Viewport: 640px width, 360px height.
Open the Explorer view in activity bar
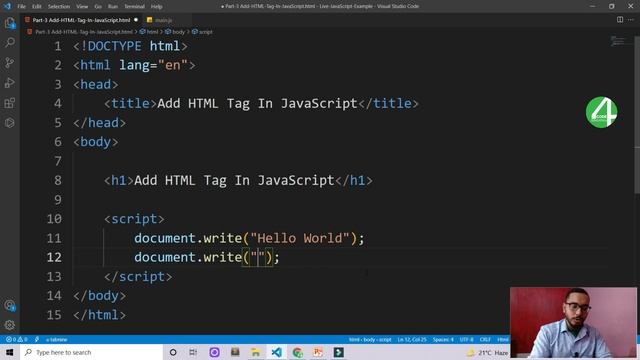[x=10, y=23]
